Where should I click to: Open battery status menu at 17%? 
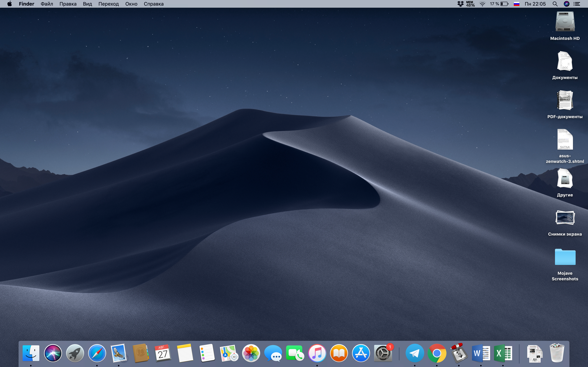click(x=504, y=4)
